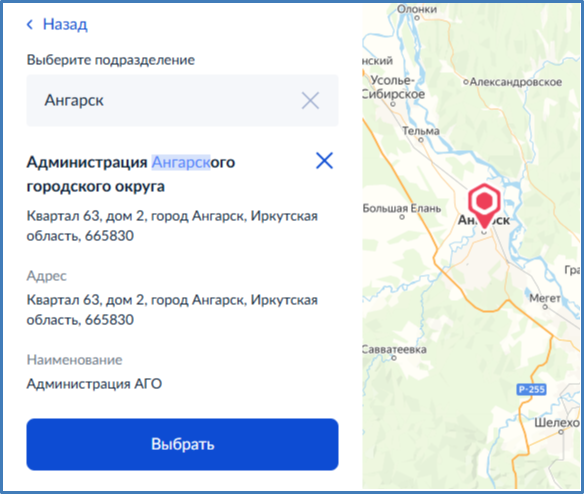This screenshot has height=494, width=584.
Task: Click the Администрация Ангарского городского округа heading
Action: [x=131, y=174]
